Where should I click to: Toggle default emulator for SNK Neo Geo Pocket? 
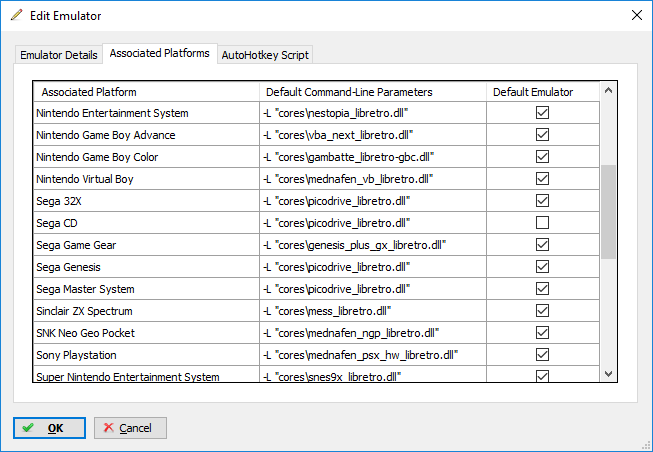542,333
